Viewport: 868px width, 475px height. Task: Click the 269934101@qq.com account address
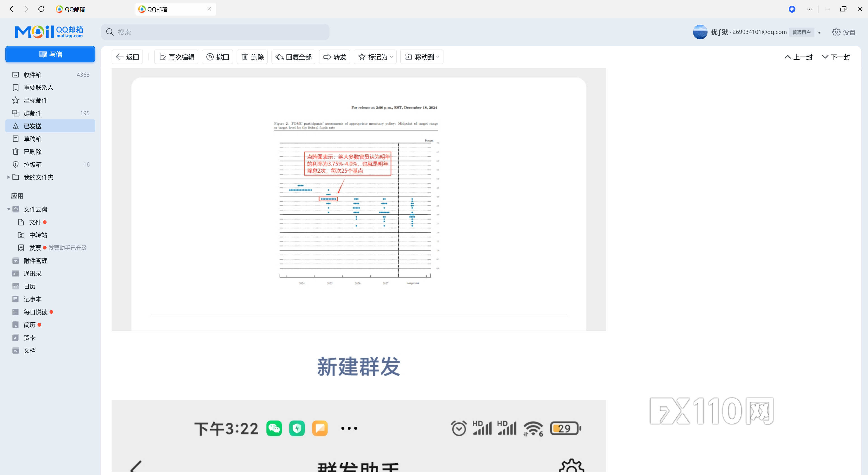[759, 32]
